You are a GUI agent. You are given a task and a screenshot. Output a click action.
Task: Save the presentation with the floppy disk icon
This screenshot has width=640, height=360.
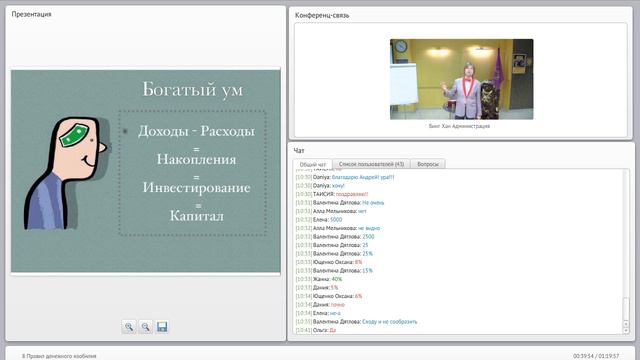[x=162, y=327]
